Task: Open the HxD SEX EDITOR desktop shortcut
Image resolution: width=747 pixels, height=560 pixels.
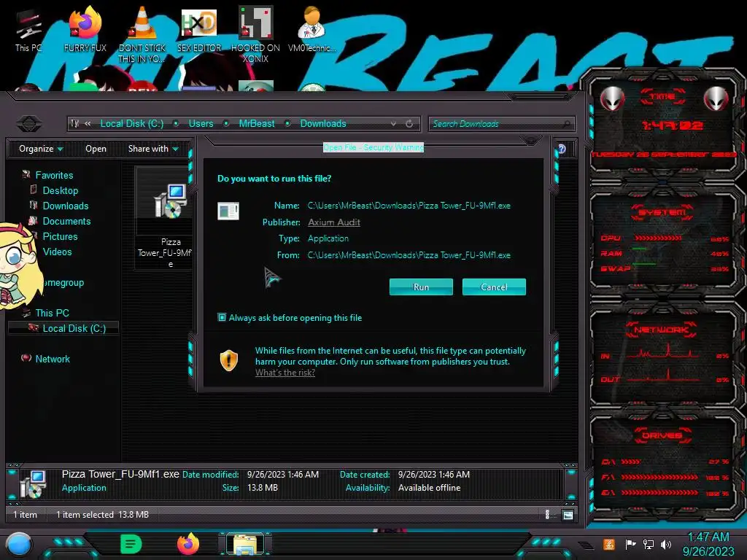Action: (x=199, y=31)
